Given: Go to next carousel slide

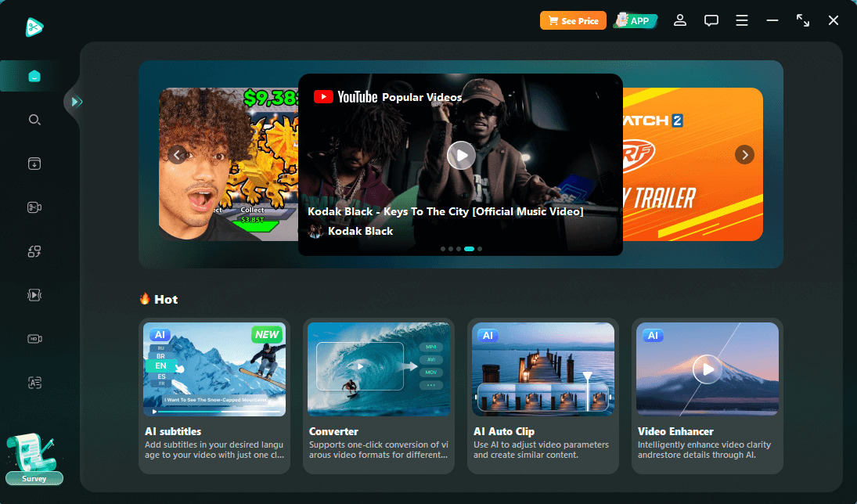Looking at the screenshot, I should [744, 155].
